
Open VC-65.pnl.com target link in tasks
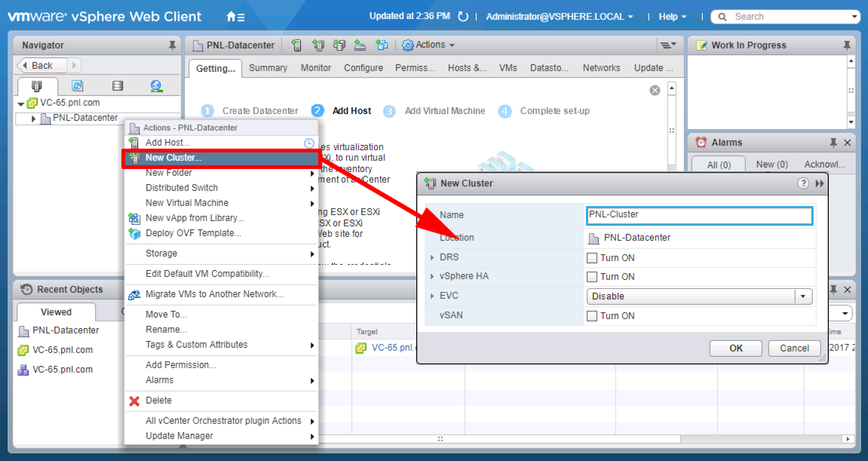(394, 348)
